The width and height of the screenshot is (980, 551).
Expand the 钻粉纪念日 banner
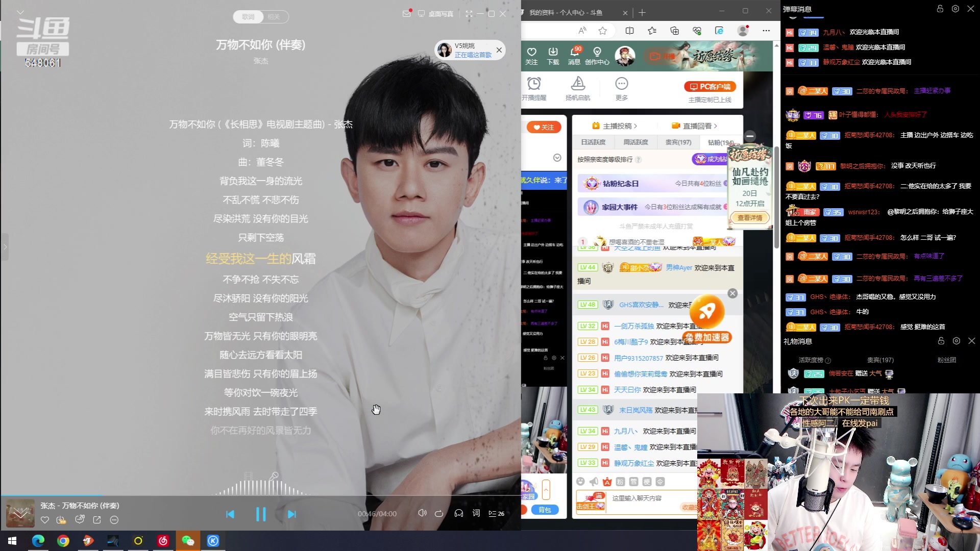click(652, 183)
